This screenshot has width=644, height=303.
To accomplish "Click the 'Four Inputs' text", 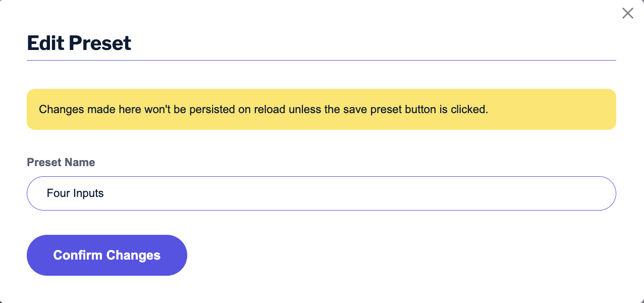I will (x=75, y=193).
